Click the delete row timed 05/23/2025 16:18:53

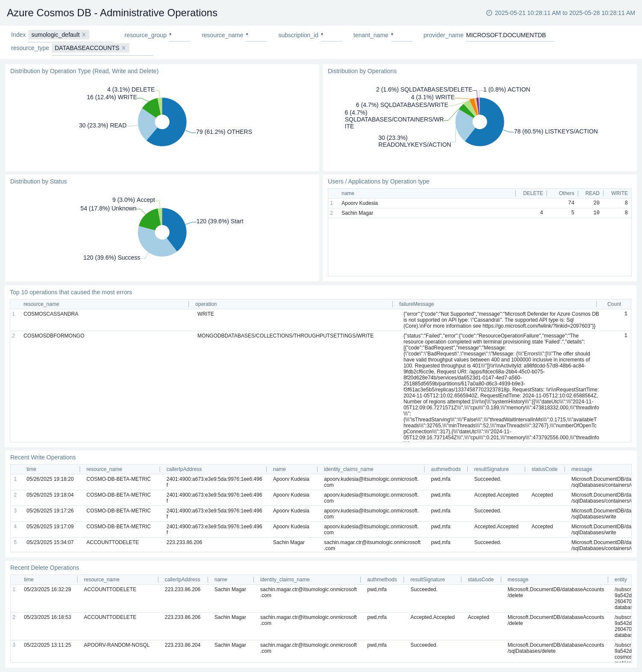coord(321,626)
